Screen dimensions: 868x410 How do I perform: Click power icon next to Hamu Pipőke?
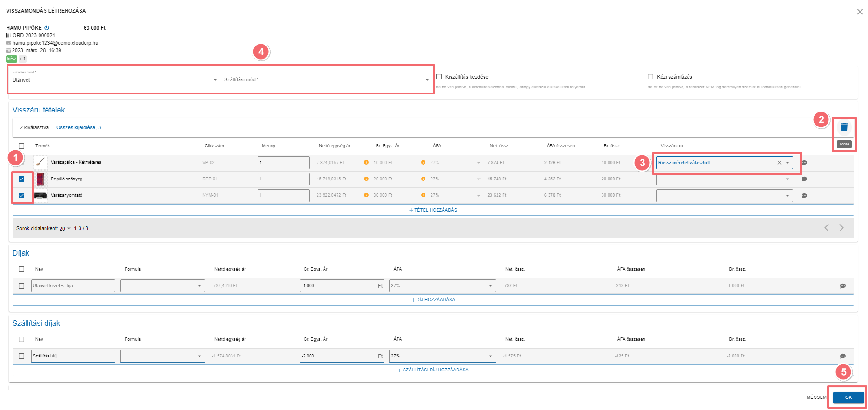coord(46,28)
